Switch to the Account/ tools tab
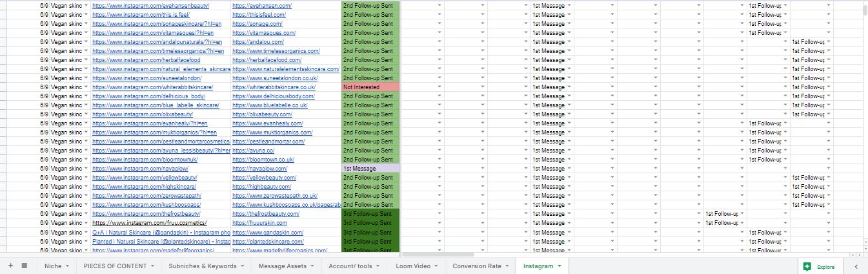 (350, 266)
